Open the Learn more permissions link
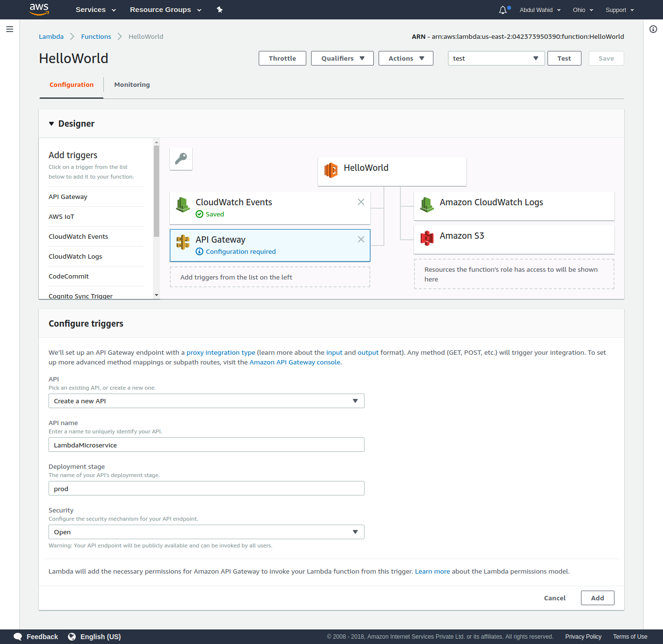The image size is (663, 644). click(432, 572)
